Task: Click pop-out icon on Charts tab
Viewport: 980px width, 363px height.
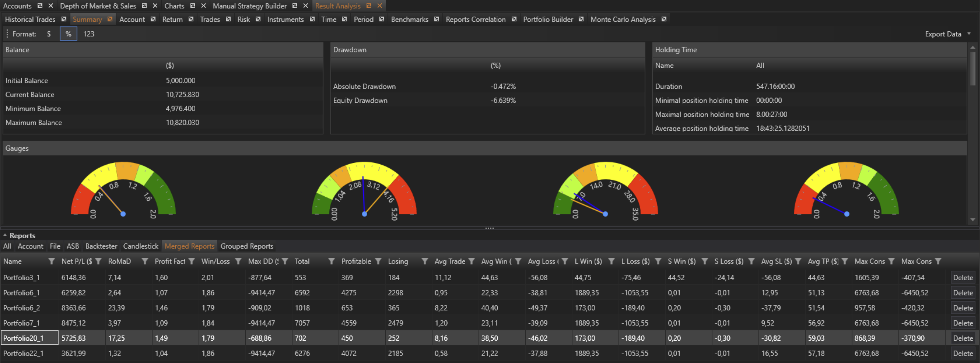Action: (193, 6)
